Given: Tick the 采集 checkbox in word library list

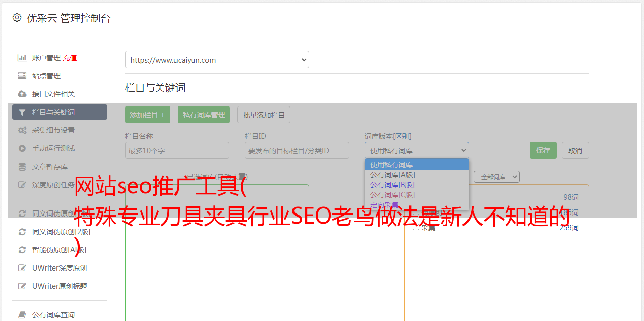Looking at the screenshot, I should 416,227.
